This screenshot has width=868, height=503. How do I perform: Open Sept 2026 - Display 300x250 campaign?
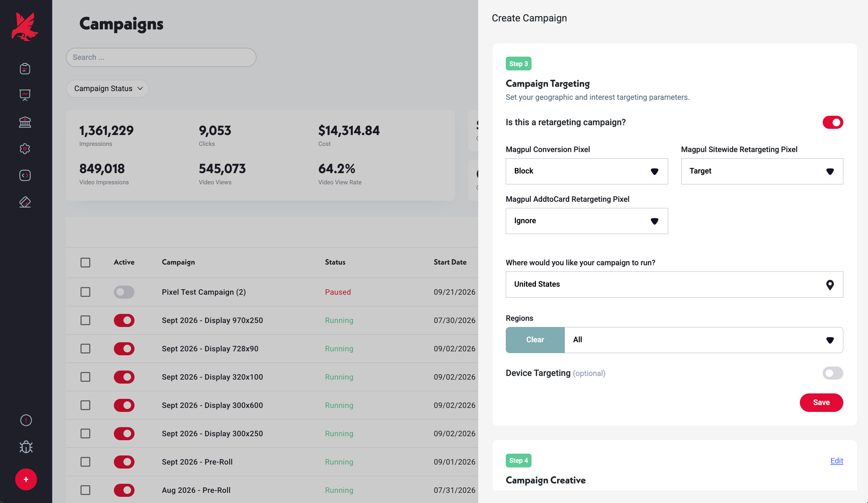pos(212,434)
